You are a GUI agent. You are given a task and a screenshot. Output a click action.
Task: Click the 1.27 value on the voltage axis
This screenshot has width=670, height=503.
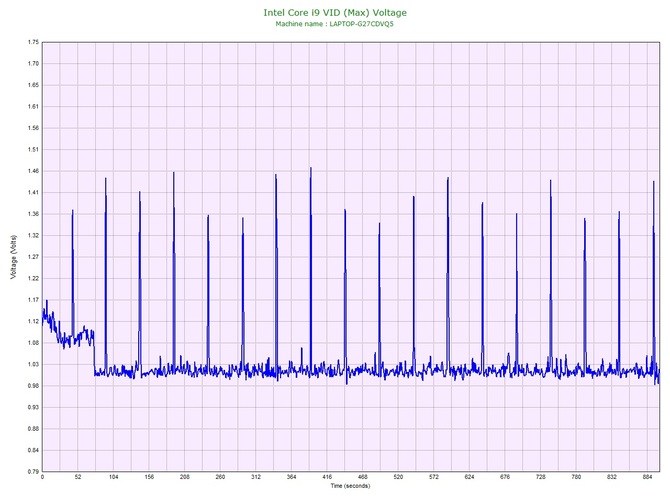click(33, 257)
